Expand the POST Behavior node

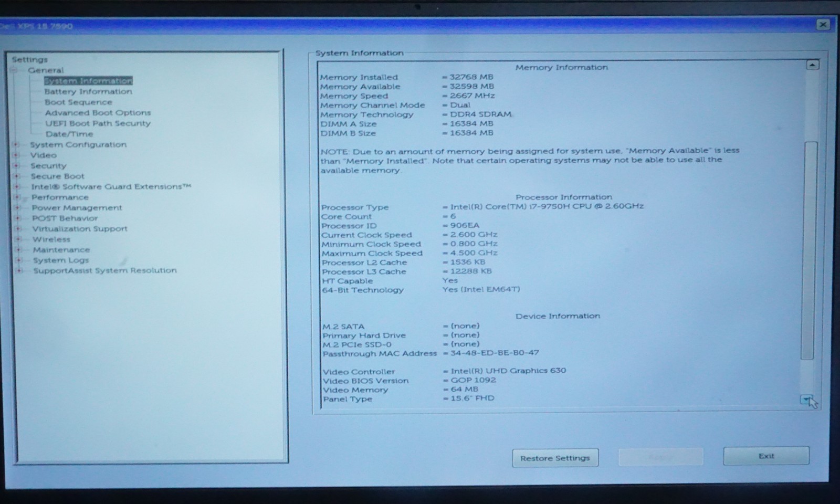[17, 218]
